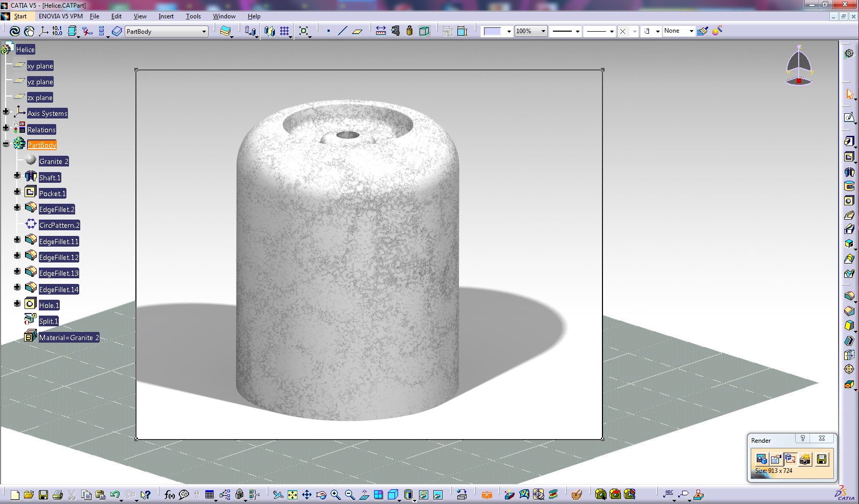
Task: Expand the EdgeFillet.2 tree node
Action: pyautogui.click(x=17, y=207)
